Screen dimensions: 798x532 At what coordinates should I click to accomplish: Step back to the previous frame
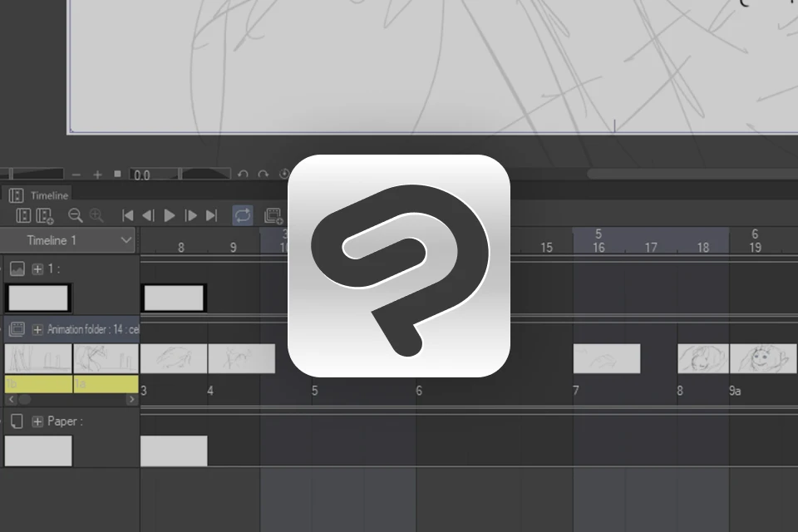pyautogui.click(x=148, y=216)
